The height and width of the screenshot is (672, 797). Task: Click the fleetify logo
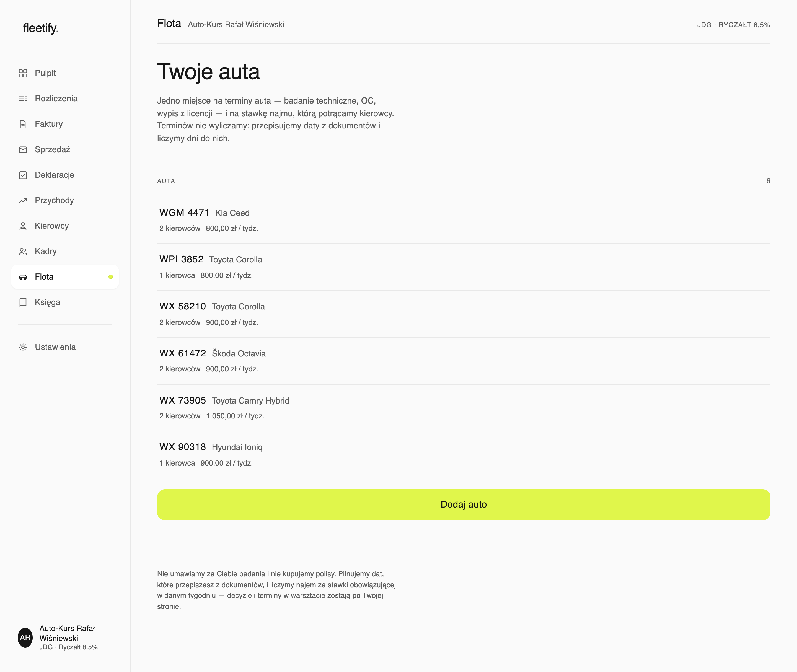coord(41,28)
